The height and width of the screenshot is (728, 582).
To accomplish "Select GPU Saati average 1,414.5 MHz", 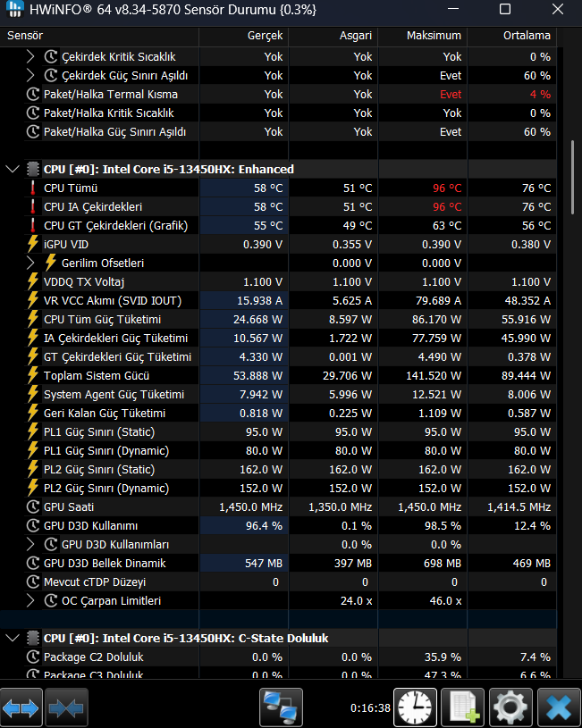I will 519,507.
